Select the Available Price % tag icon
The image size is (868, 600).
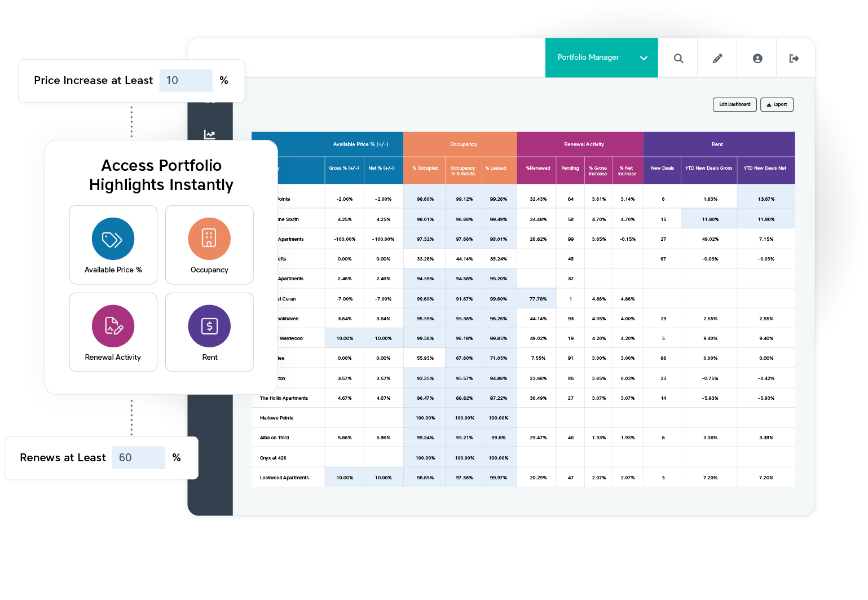(113, 239)
